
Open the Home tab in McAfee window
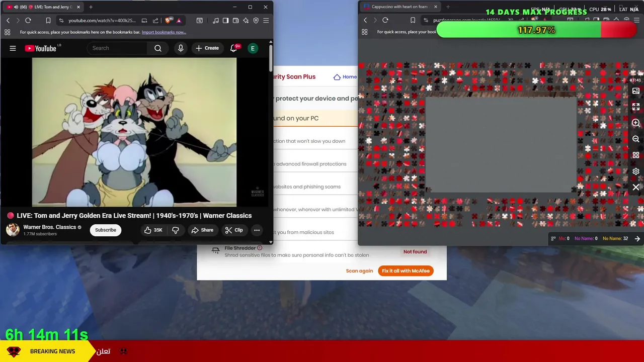pos(345,77)
